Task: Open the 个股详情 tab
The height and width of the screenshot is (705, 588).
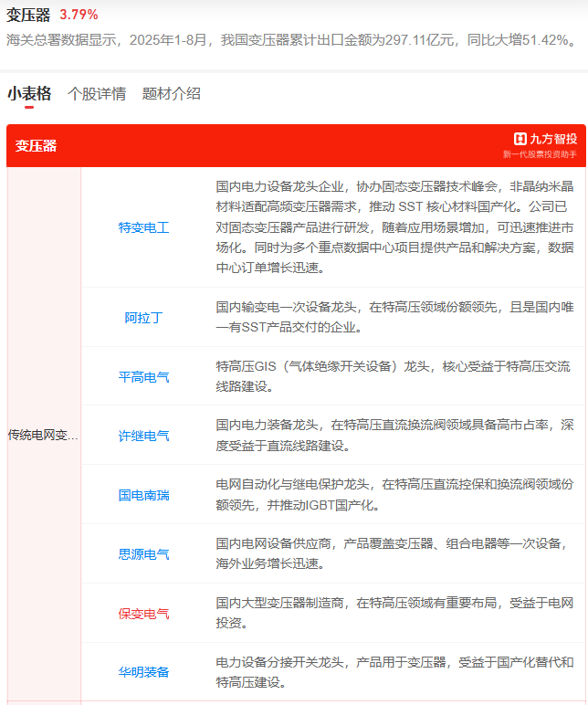Action: point(97,93)
